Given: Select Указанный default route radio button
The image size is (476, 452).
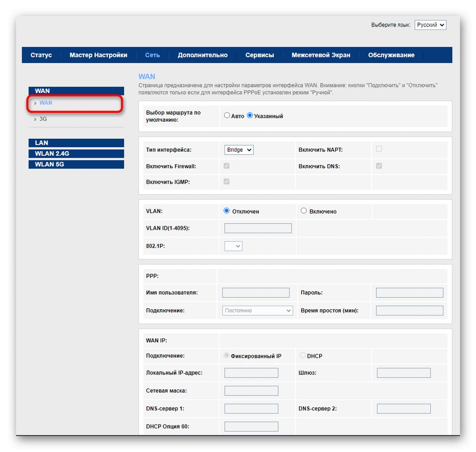Looking at the screenshot, I should [250, 115].
